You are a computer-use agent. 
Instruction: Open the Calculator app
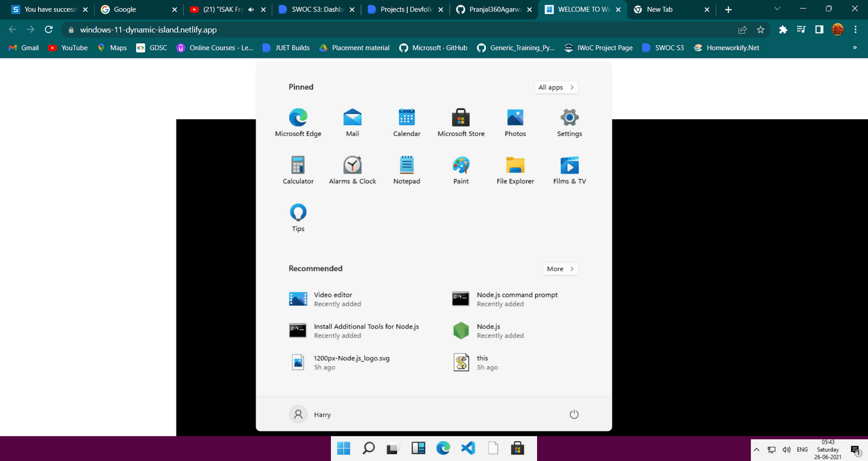(298, 170)
